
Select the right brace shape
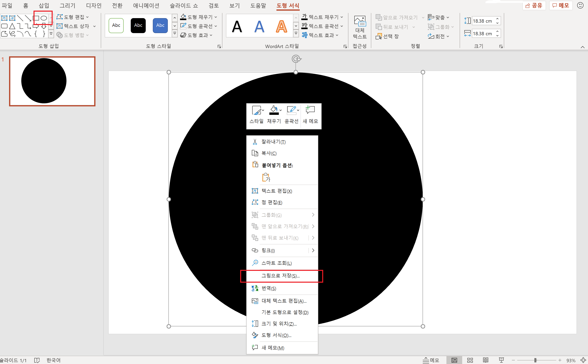[x=44, y=34]
